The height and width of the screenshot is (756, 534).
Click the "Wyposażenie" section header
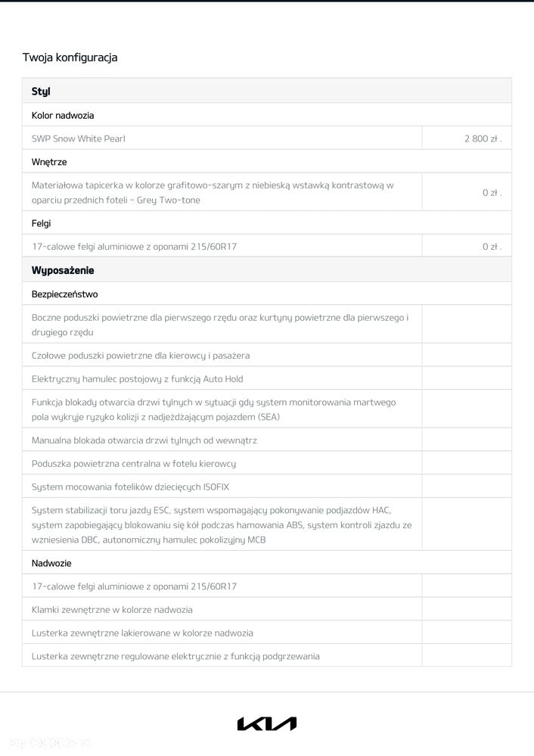tap(63, 270)
